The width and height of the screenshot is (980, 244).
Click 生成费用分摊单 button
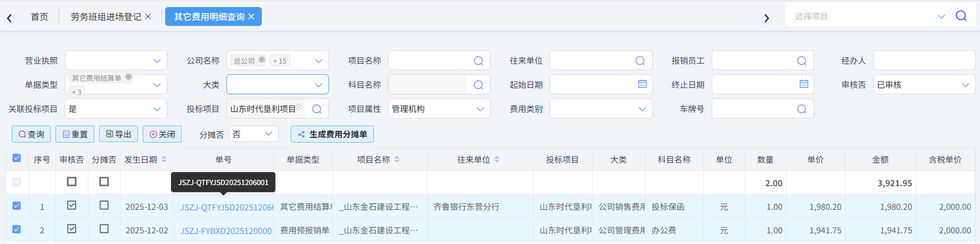(332, 134)
